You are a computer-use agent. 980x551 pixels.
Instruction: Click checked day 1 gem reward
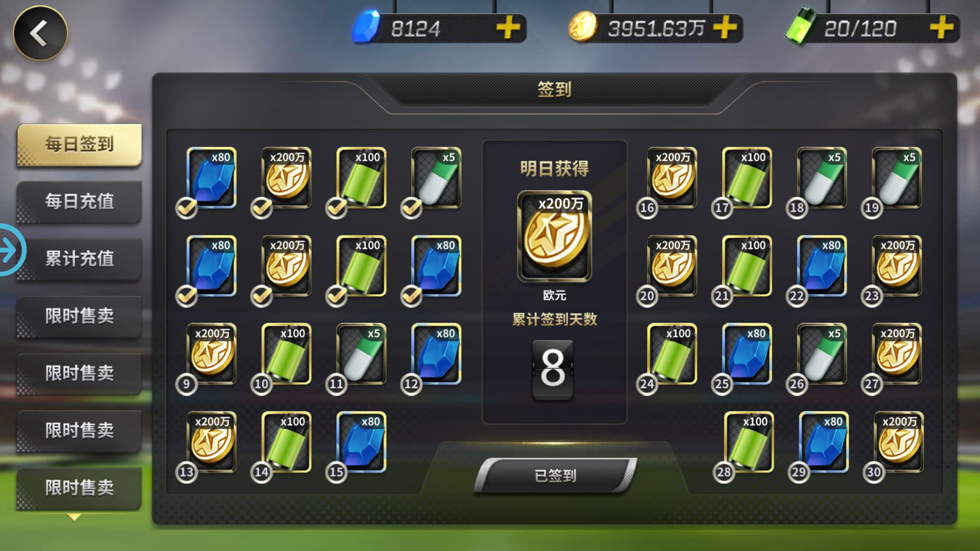[x=211, y=177]
